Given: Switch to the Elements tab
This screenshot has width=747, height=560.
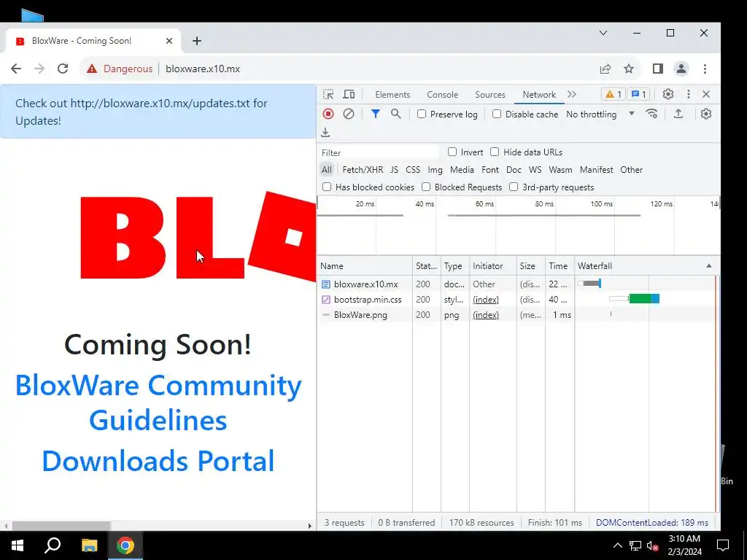Looking at the screenshot, I should 392,94.
